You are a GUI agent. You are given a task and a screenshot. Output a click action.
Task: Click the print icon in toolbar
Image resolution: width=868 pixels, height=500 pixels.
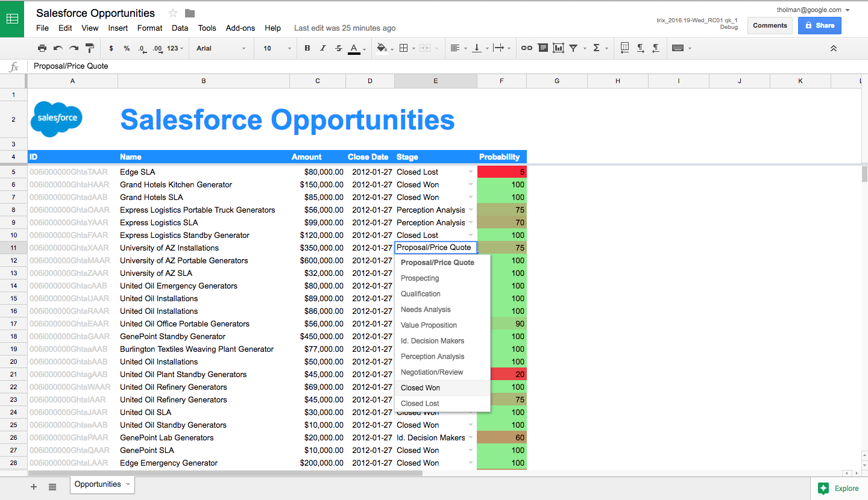coord(42,48)
